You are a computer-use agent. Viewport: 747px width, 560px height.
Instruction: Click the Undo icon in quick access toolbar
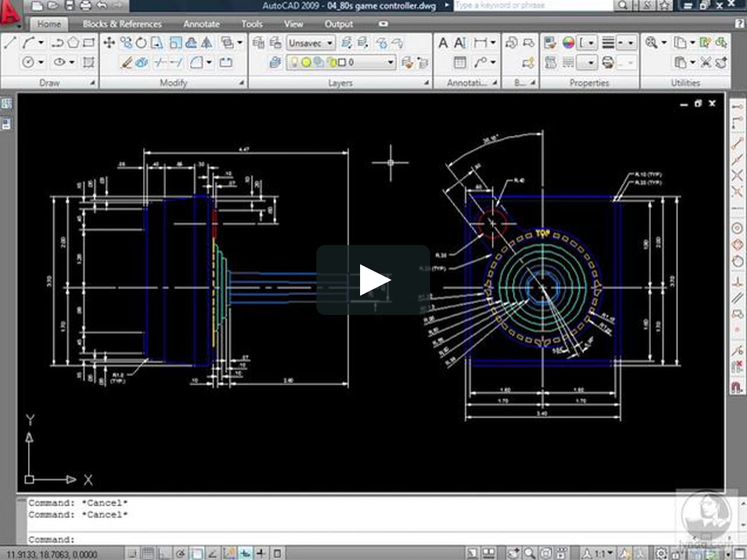click(x=102, y=6)
